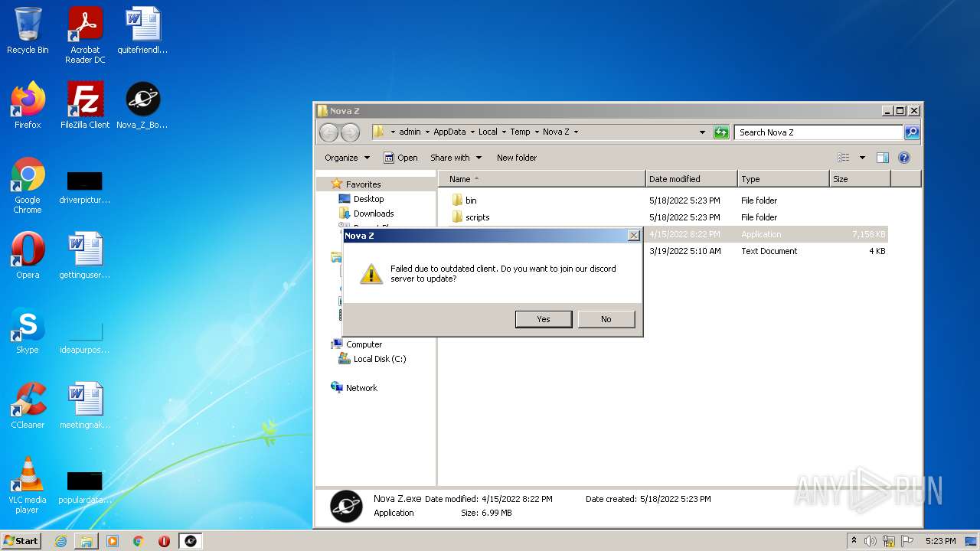Select the Nova Z breadcrumb segment
Viewport: 980px width, 551px height.
[x=556, y=132]
